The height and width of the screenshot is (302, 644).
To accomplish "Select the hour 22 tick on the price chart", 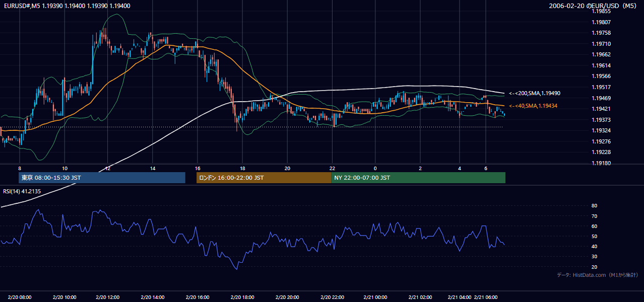I will coord(332,168).
